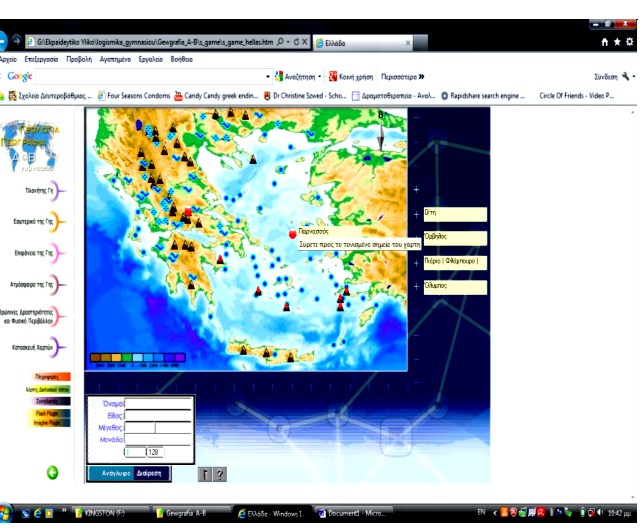Switch to the Ελλάδα browser tab
The image size is (643, 530).
(x=360, y=43)
